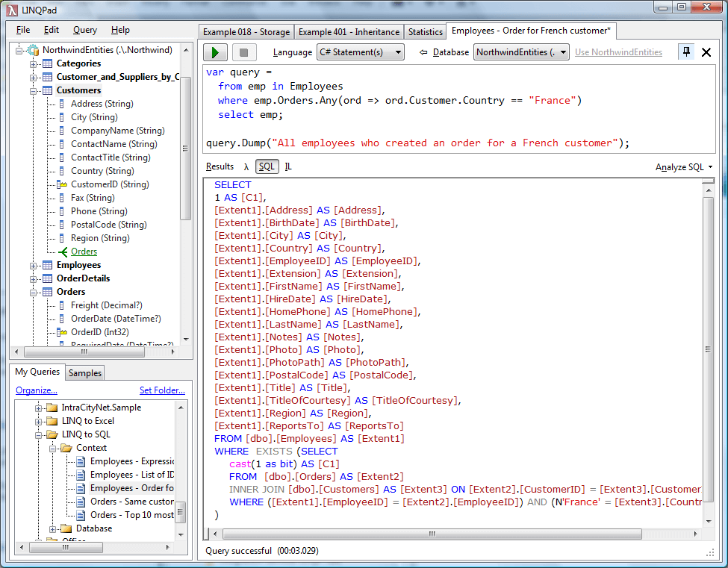Click the LINQ to Excel folder icon
Viewport: 728px width, 568px height.
(x=52, y=422)
